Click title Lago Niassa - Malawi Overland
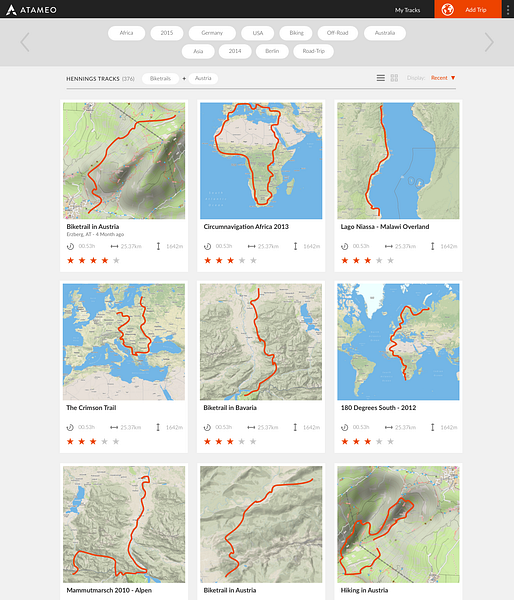Viewport: 514px width, 600px height. coord(385,227)
